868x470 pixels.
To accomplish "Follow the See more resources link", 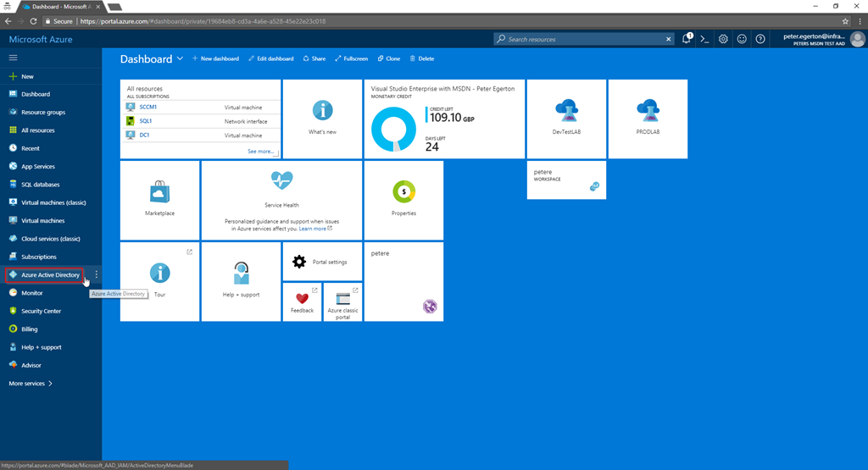I will [260, 152].
